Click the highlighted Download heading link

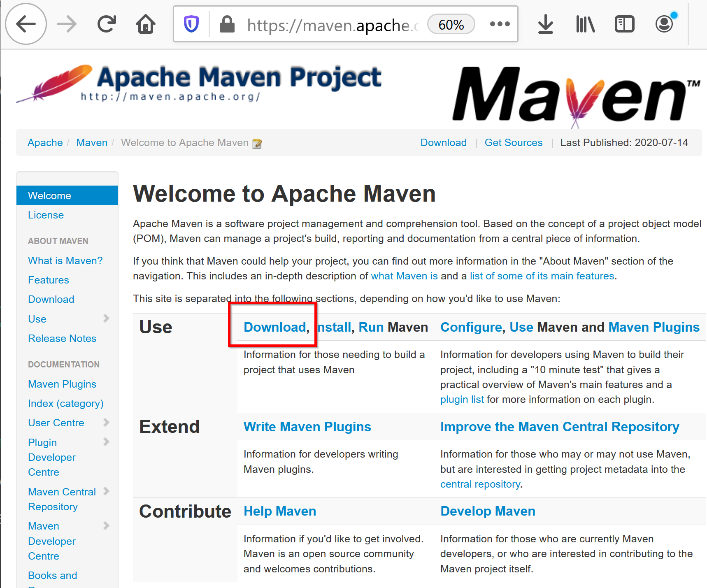pyautogui.click(x=274, y=327)
